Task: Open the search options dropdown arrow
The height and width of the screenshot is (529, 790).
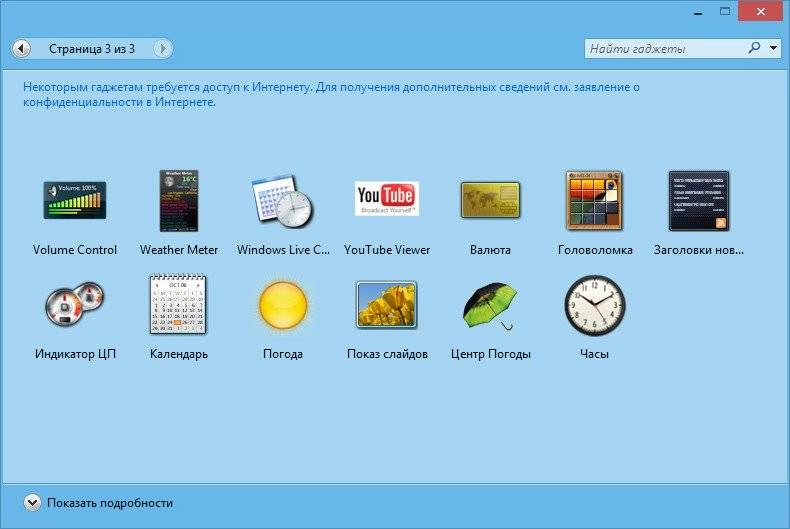Action: pos(773,48)
